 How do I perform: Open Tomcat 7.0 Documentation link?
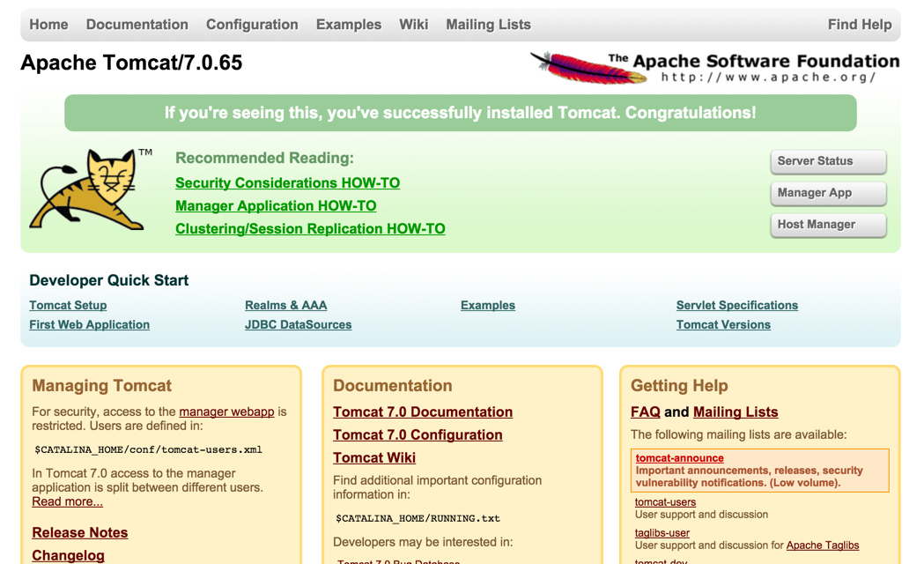coord(423,412)
